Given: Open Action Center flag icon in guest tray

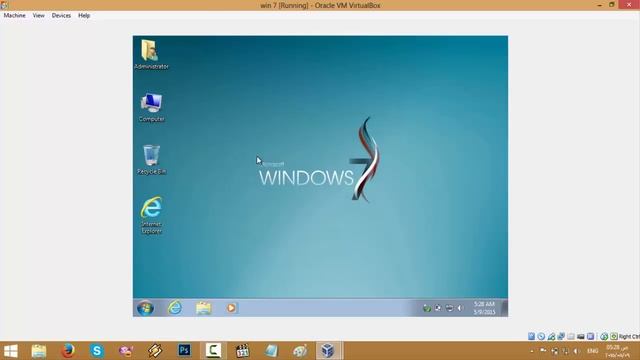Looking at the screenshot, I should tap(438, 308).
